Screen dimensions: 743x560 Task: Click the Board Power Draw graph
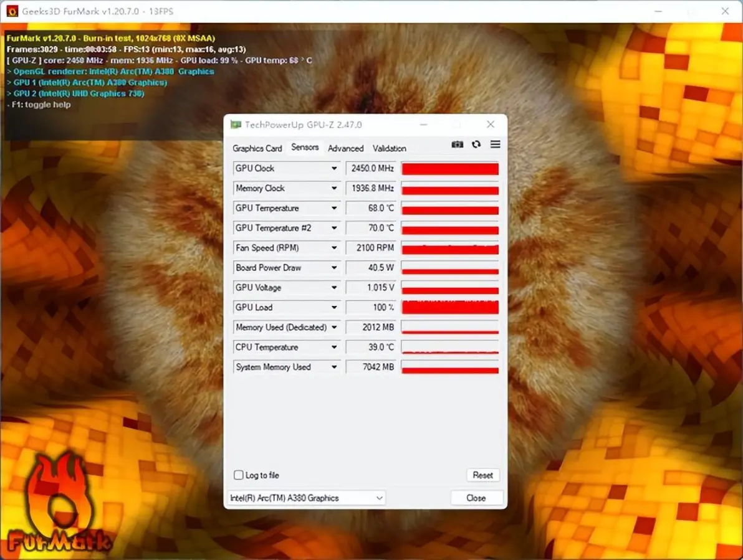click(450, 268)
